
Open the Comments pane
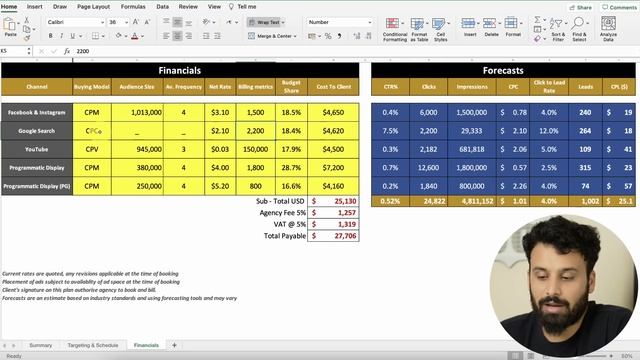pyautogui.click(x=619, y=7)
